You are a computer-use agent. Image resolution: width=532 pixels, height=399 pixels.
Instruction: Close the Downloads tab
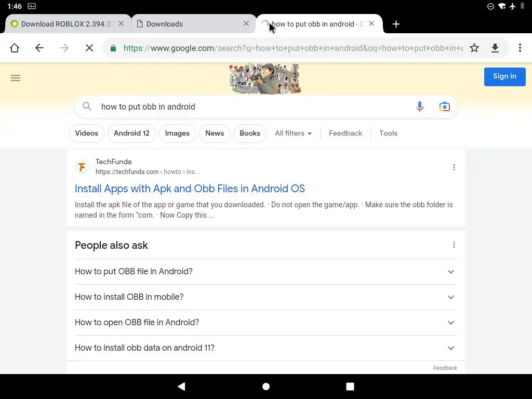[246, 24]
